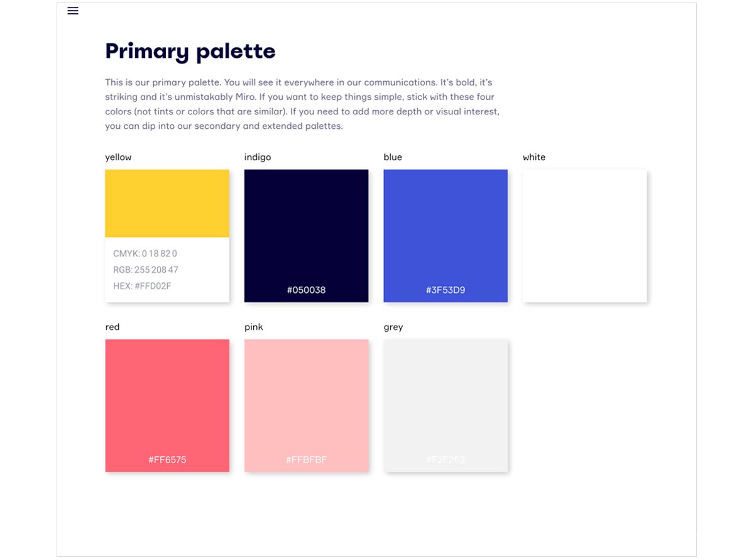
Task: Select the yellow color swatch
Action: click(167, 236)
